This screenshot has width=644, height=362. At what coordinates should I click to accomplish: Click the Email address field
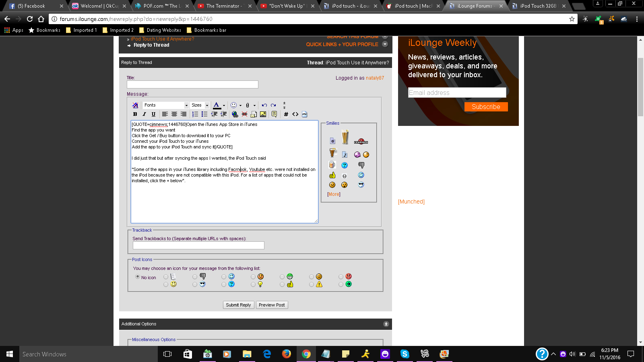[x=457, y=93]
